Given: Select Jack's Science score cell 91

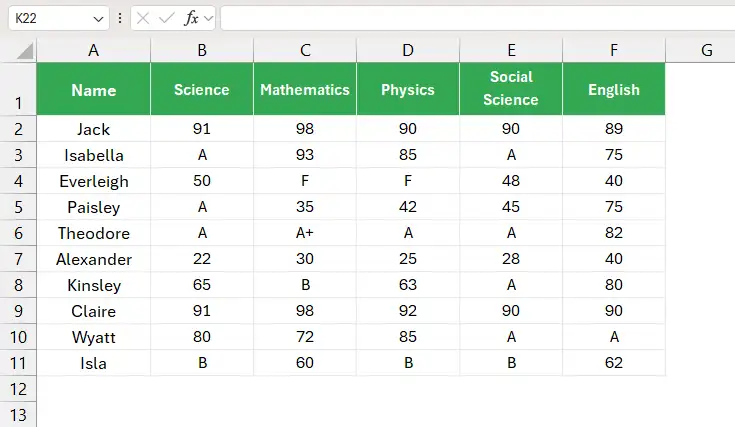Looking at the screenshot, I should coord(202,129).
